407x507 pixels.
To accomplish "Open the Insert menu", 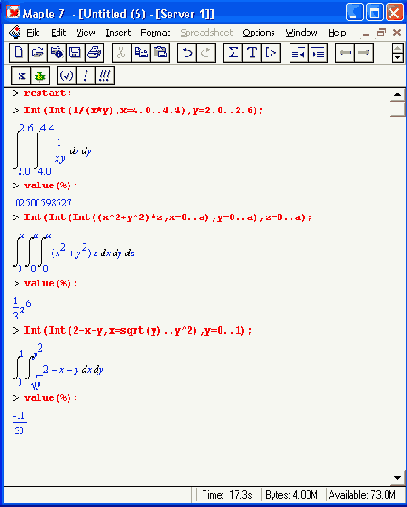I will tap(118, 33).
